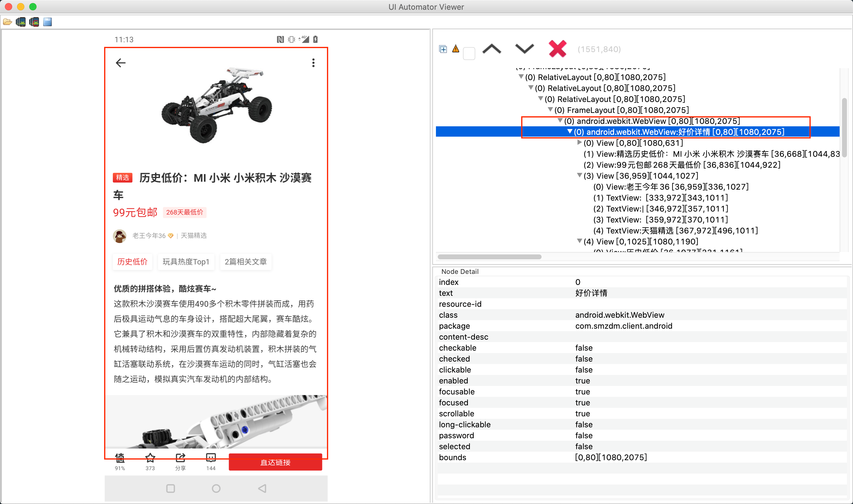This screenshot has height=504, width=853.
Task: Collapse the WebView:好价详情 node
Action: (570, 132)
